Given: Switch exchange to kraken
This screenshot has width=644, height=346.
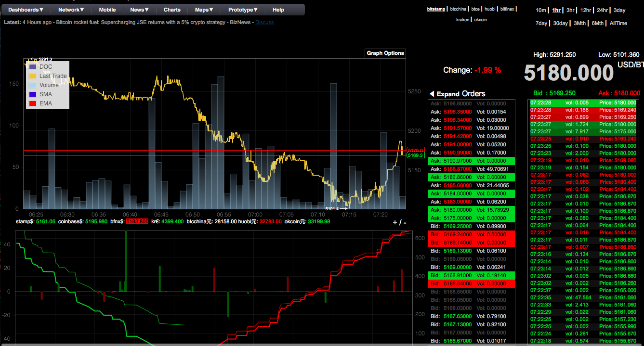Looking at the screenshot, I should (x=463, y=20).
